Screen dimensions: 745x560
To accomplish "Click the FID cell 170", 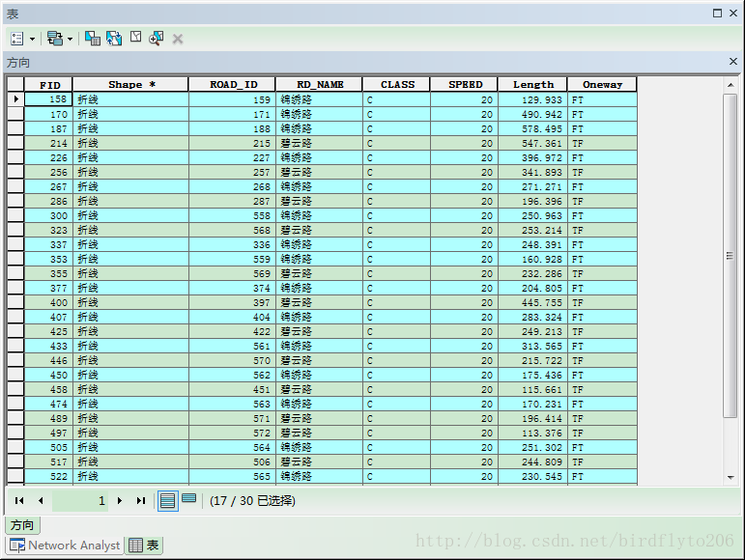I will pyautogui.click(x=48, y=114).
